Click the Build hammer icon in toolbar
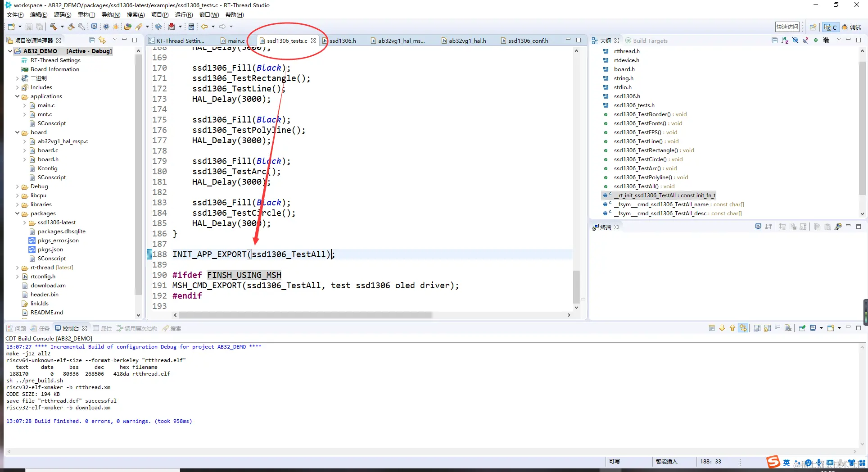The image size is (868, 472). point(54,27)
